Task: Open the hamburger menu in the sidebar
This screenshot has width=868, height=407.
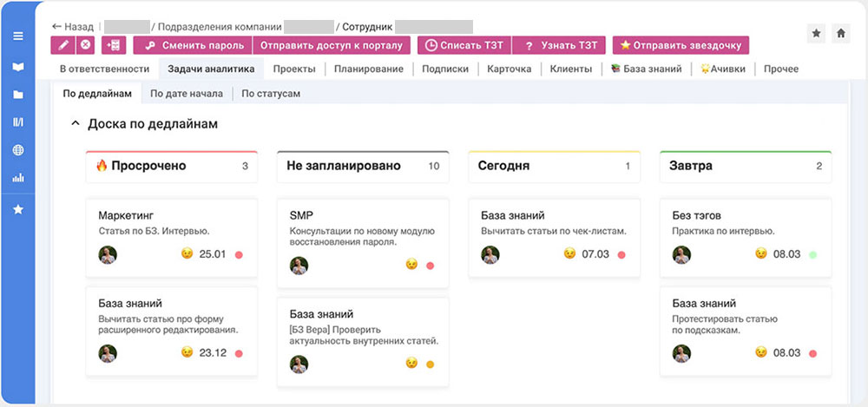Action: [17, 36]
